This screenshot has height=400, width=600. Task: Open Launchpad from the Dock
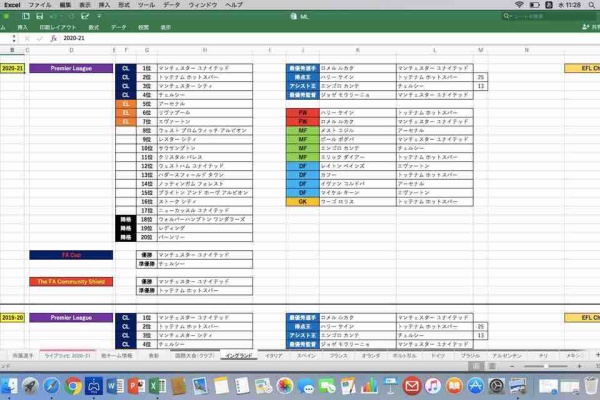pyautogui.click(x=30, y=386)
